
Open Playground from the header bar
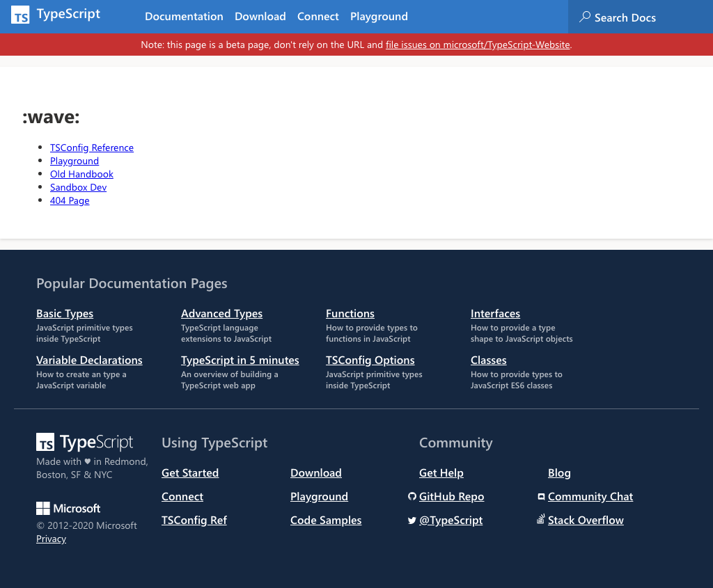(x=379, y=17)
